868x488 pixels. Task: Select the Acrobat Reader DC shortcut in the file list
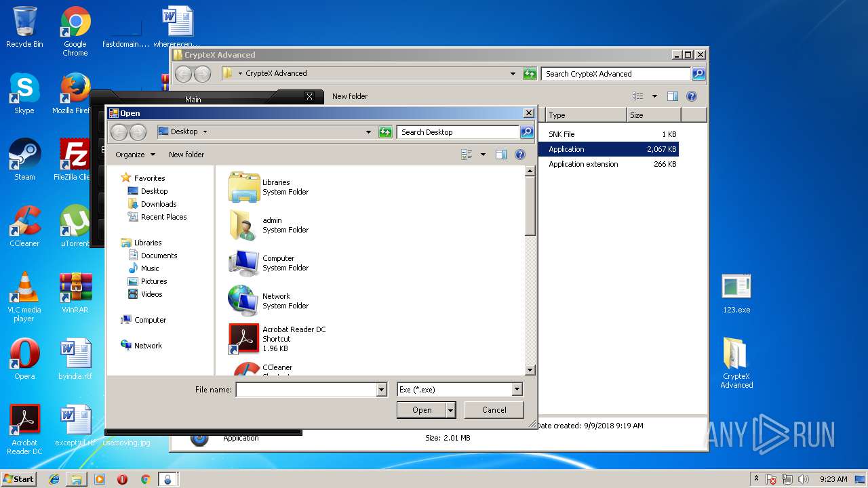click(278, 339)
